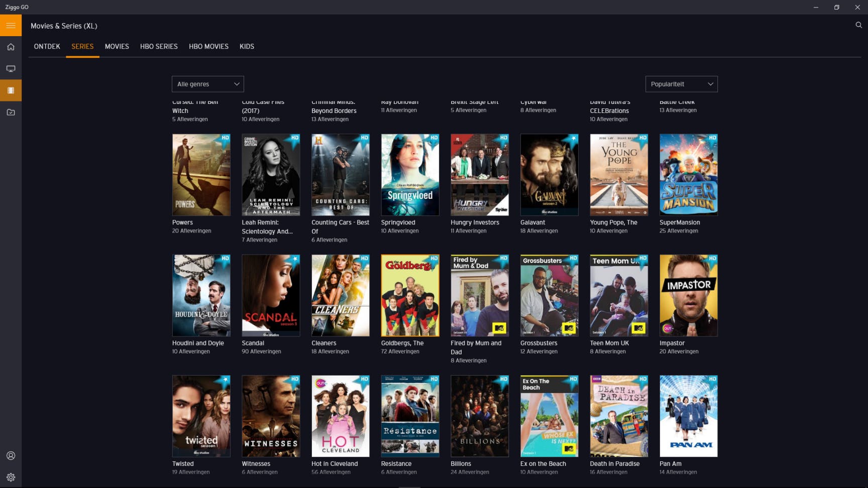Click the "Young Pope, The" title
The width and height of the screenshot is (868, 488).
pos(613,222)
